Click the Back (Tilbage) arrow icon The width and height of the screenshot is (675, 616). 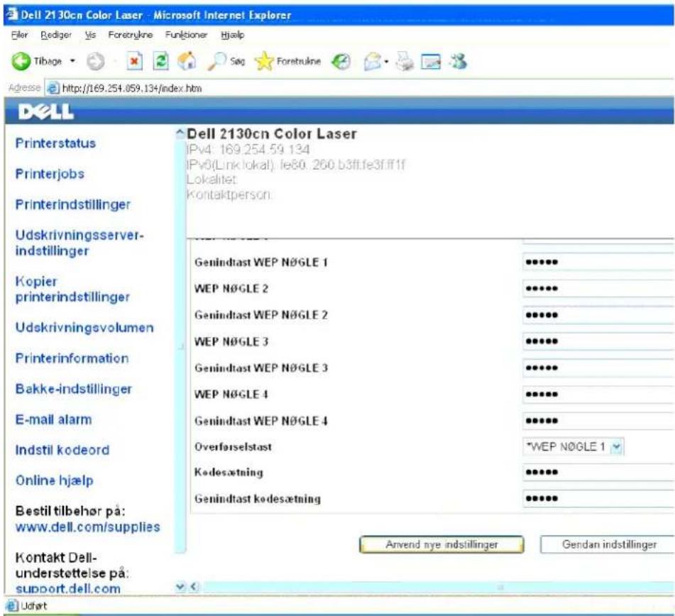(21, 62)
